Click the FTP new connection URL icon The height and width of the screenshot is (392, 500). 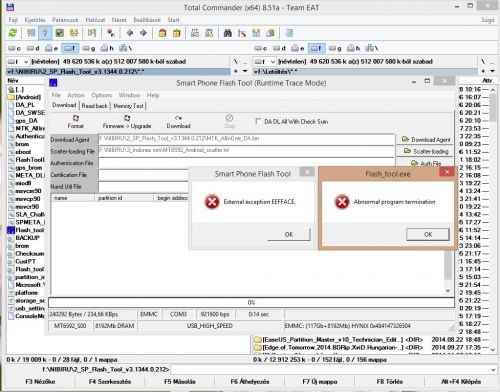pyautogui.click(x=209, y=33)
